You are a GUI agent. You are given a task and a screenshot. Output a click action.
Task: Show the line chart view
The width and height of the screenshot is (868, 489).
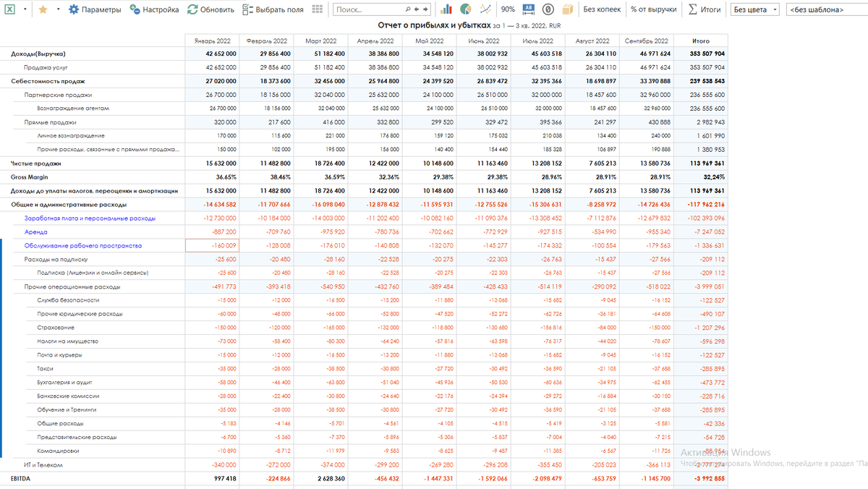point(485,9)
